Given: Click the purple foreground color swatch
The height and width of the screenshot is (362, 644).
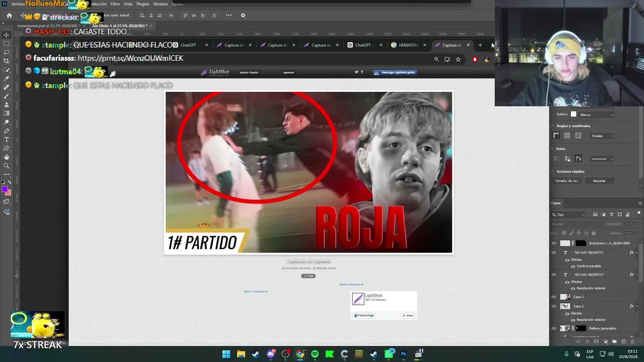Looking at the screenshot, I should (x=4, y=190).
